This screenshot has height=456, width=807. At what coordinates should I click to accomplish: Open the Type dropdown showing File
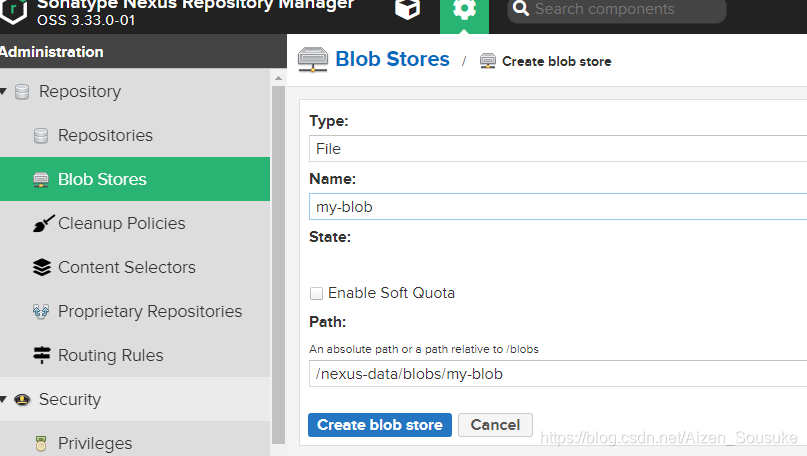tap(558, 149)
